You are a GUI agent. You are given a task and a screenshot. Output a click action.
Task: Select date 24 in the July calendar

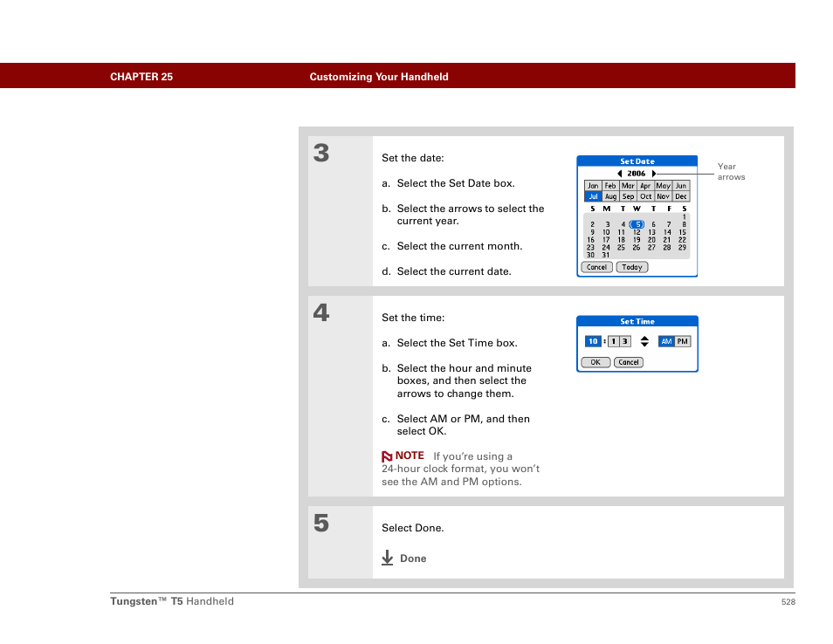pos(606,248)
